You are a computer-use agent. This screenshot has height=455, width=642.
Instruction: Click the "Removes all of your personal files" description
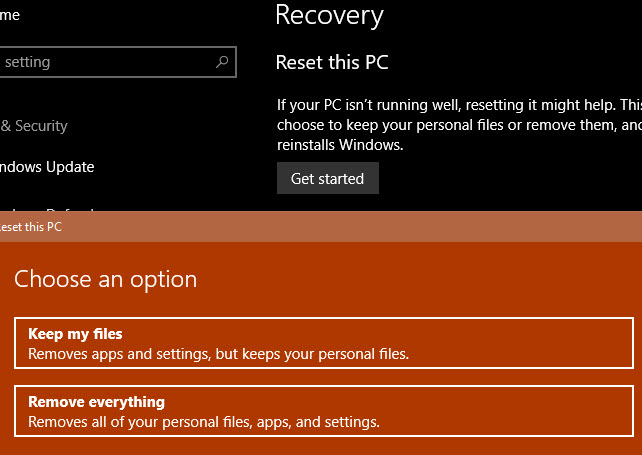point(203,421)
